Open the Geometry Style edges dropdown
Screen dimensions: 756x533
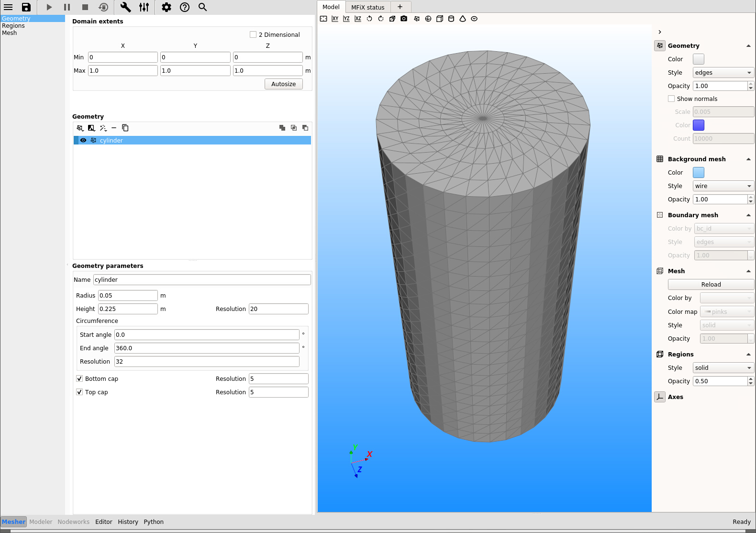723,73
